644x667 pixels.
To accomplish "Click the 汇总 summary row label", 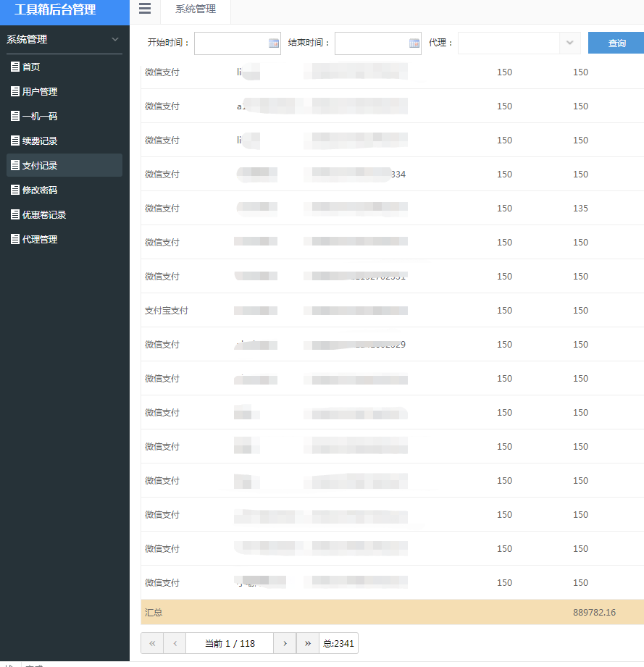I will [154, 613].
